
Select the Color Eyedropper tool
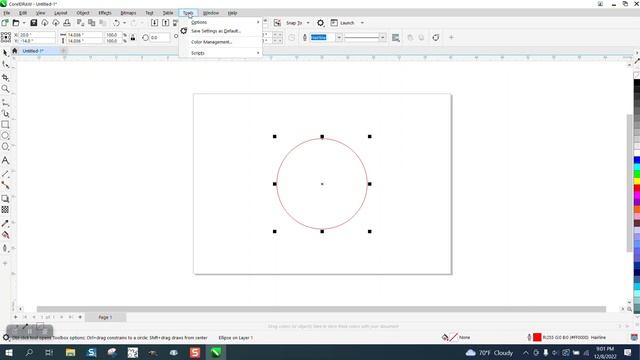pos(5,223)
